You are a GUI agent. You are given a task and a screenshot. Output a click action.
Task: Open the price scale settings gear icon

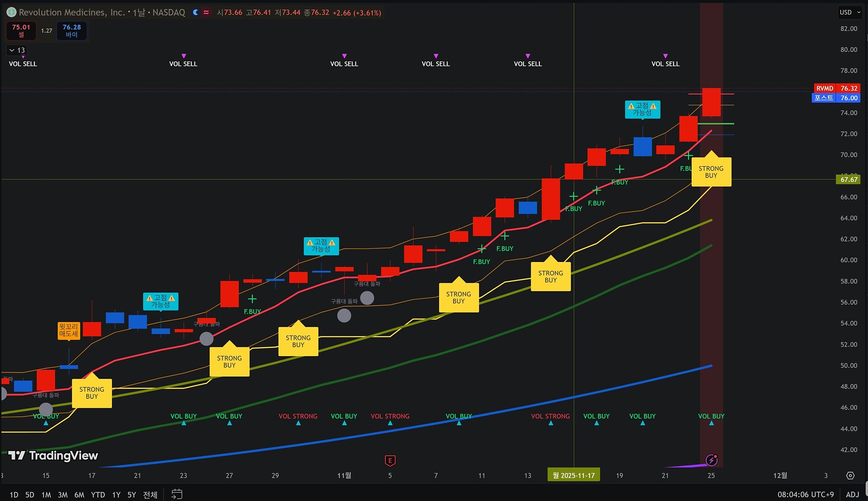[x=850, y=476]
